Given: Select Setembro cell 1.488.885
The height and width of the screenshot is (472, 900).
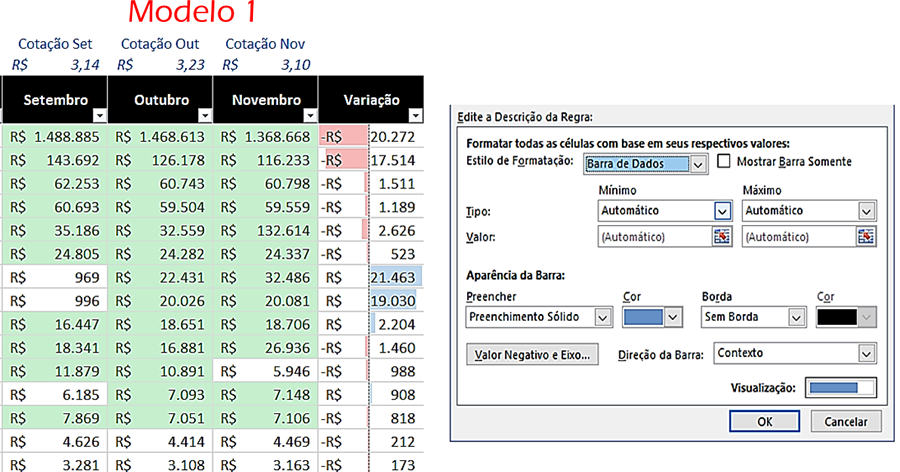Looking at the screenshot, I should point(55,137).
